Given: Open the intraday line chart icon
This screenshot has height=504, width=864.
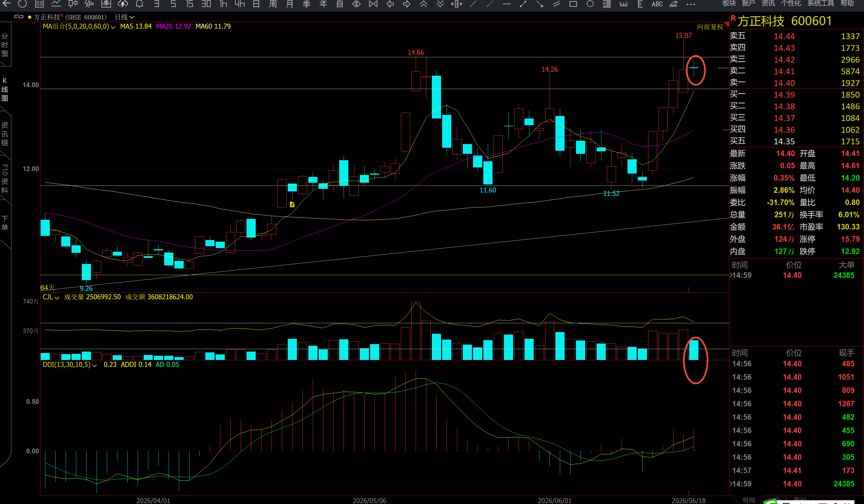Looking at the screenshot, I should [x=56, y=4].
